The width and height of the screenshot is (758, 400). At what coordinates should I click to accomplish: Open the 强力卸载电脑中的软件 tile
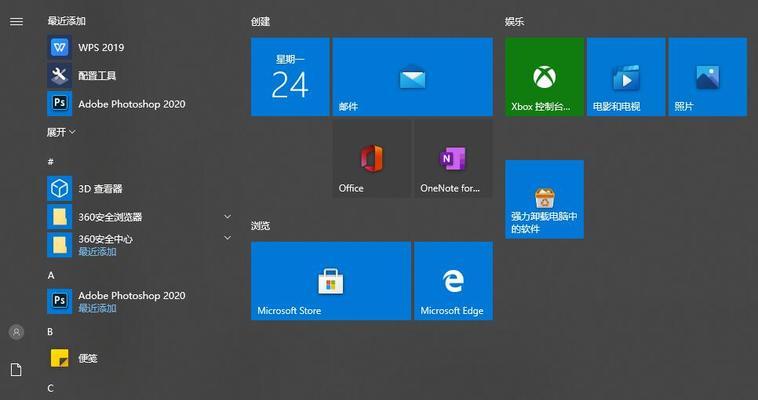[544, 199]
